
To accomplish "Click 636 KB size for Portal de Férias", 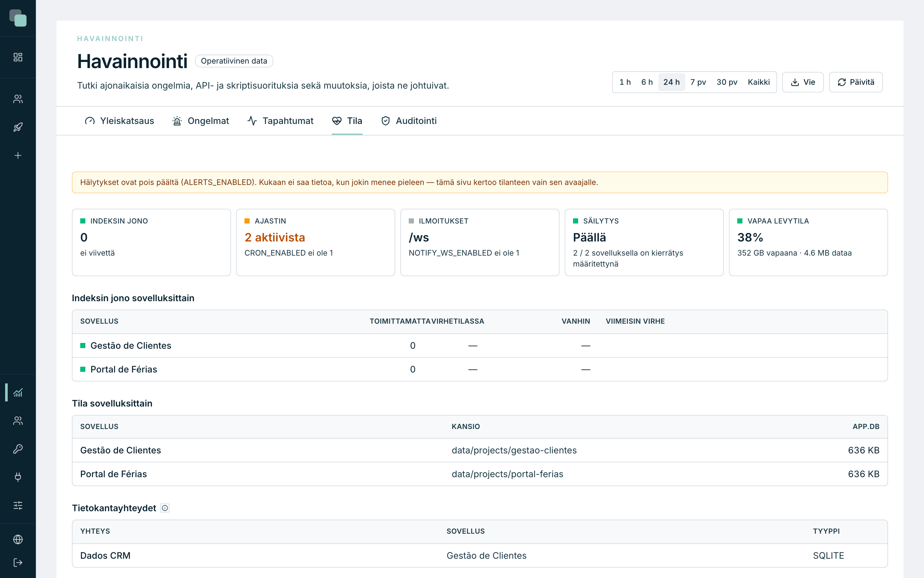I will [x=863, y=474].
